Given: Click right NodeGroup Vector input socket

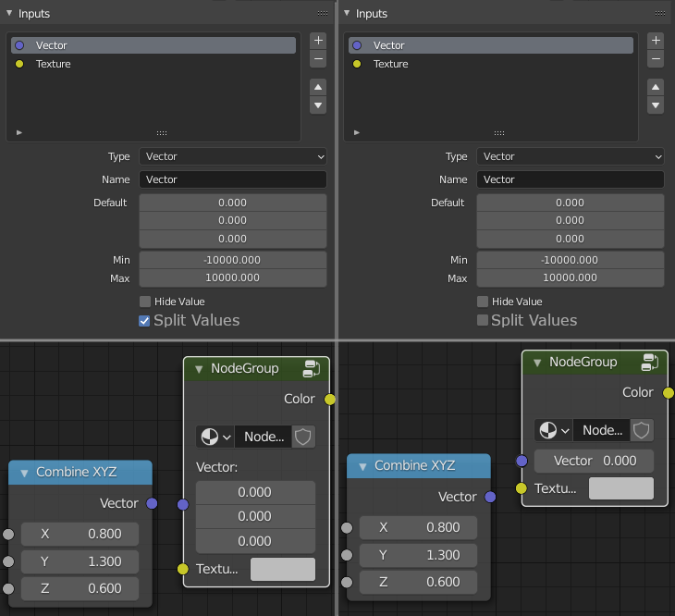Looking at the screenshot, I should pos(522,461).
